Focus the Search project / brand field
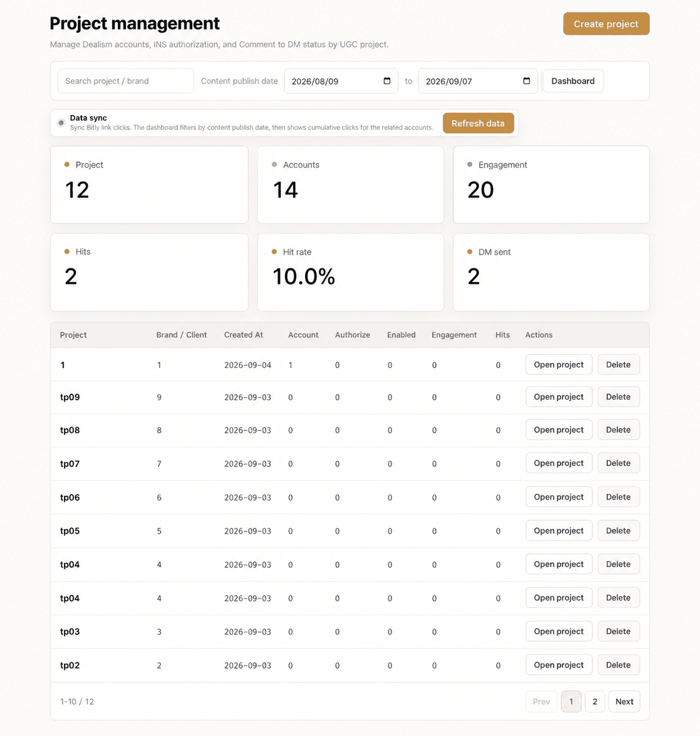 (126, 81)
